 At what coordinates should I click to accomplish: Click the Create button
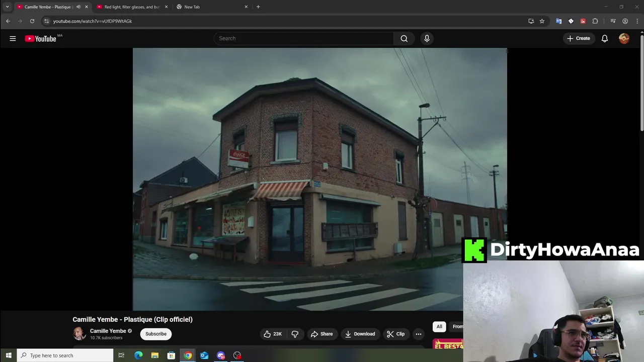[578, 38]
